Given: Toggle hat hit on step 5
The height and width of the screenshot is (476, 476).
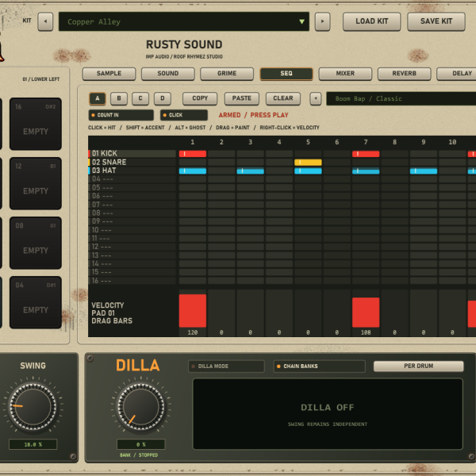Looking at the screenshot, I should (308, 171).
